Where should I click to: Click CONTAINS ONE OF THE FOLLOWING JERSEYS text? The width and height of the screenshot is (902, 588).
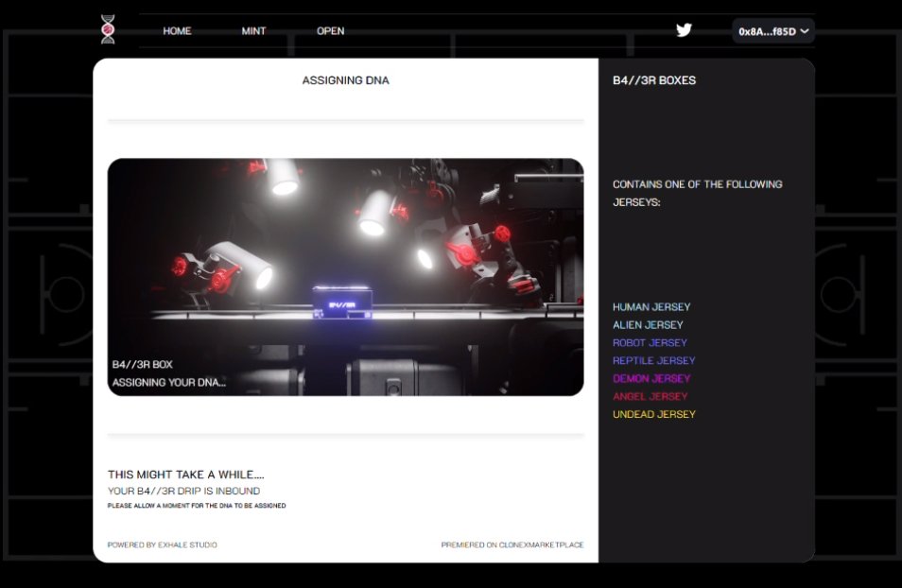697,193
